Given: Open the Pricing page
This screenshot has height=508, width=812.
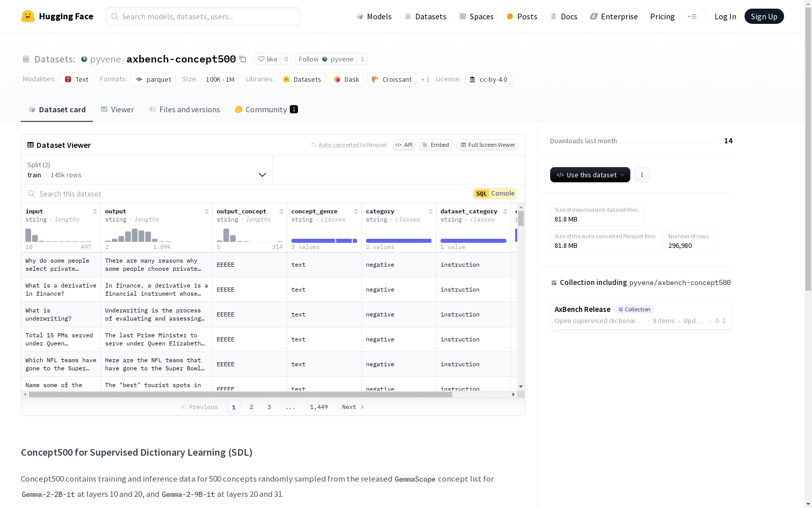Looking at the screenshot, I should pos(662,16).
